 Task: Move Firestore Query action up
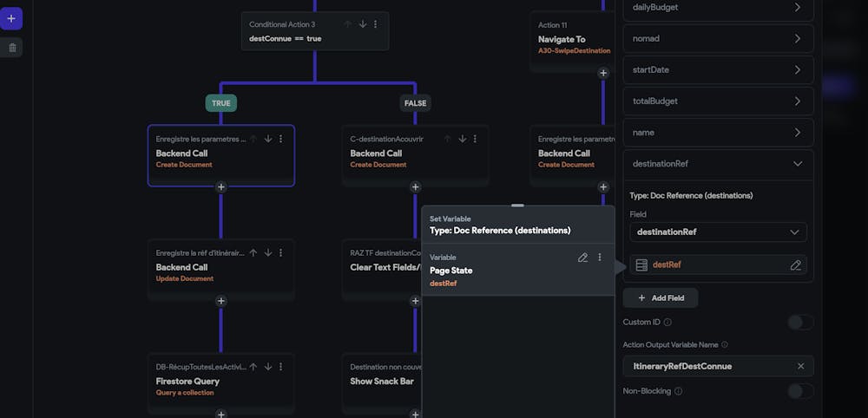(253, 367)
